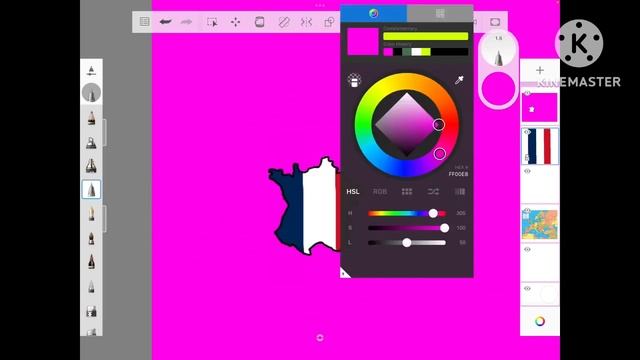The width and height of the screenshot is (640, 360).
Task: Open background color wheel at layers bottom
Action: (540, 322)
